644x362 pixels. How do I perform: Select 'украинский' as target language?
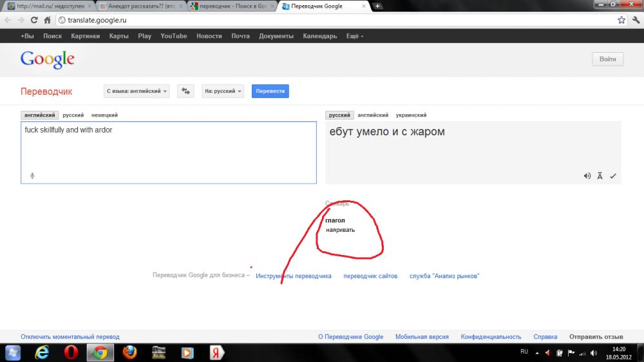tap(411, 115)
